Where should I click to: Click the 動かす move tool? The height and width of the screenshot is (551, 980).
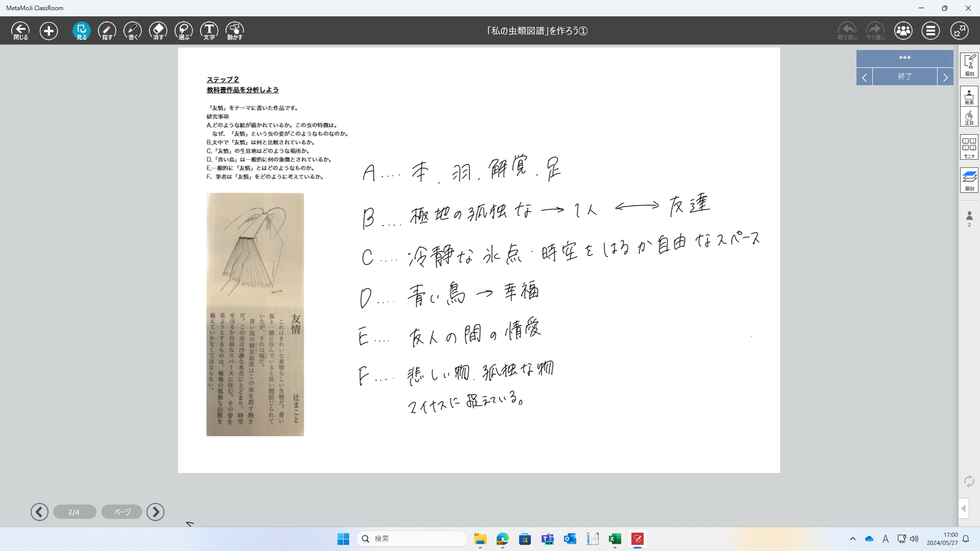235,31
